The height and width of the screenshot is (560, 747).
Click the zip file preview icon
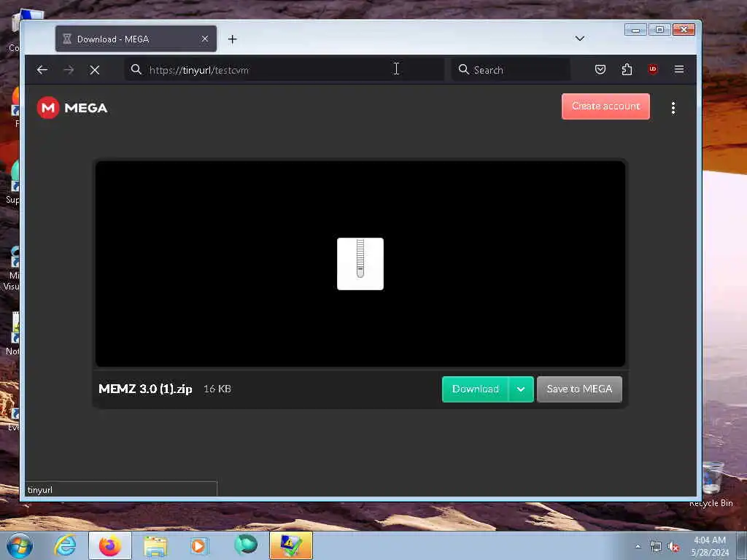pos(360,264)
